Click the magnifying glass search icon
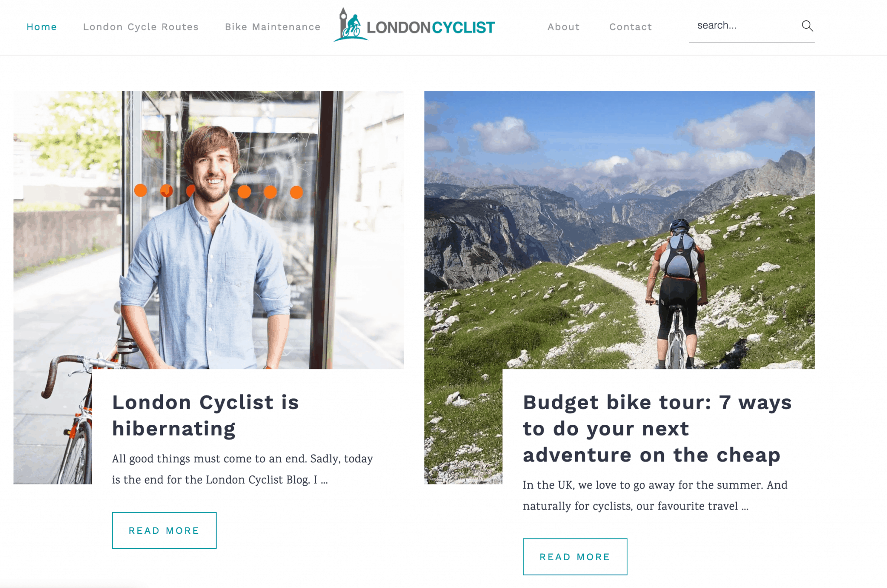 (x=807, y=26)
